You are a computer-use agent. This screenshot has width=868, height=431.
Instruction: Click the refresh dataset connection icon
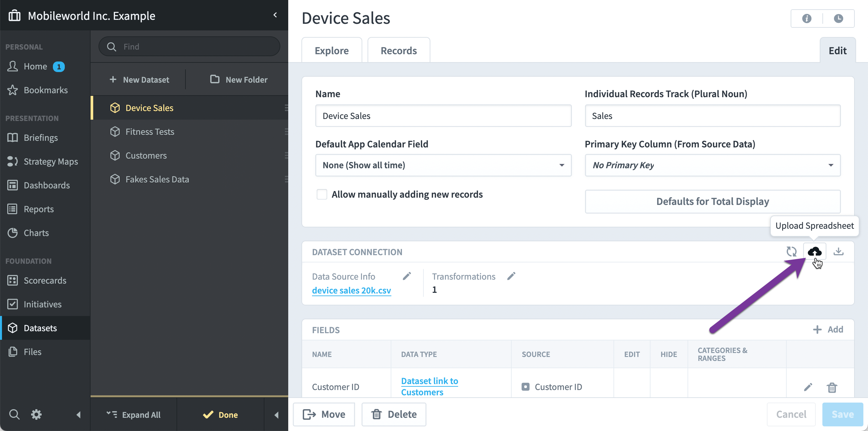[791, 252]
